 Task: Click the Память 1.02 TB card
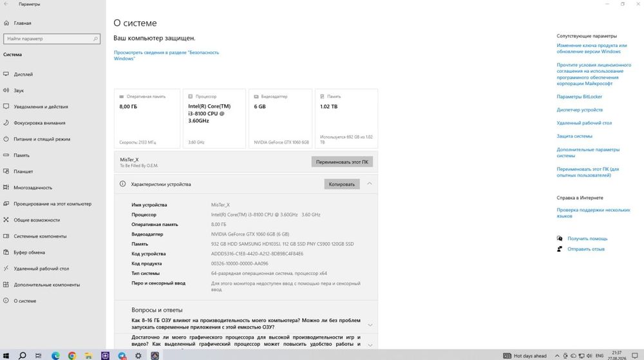coord(346,118)
